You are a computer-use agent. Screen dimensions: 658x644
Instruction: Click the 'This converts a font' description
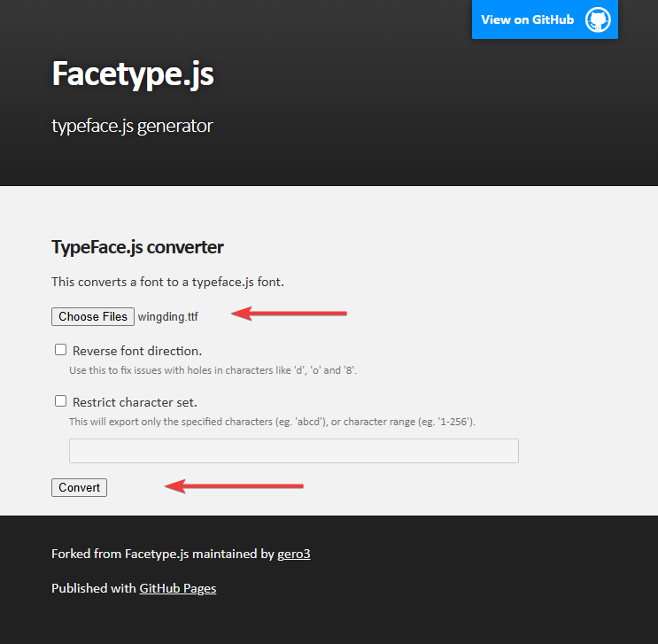pos(167,282)
